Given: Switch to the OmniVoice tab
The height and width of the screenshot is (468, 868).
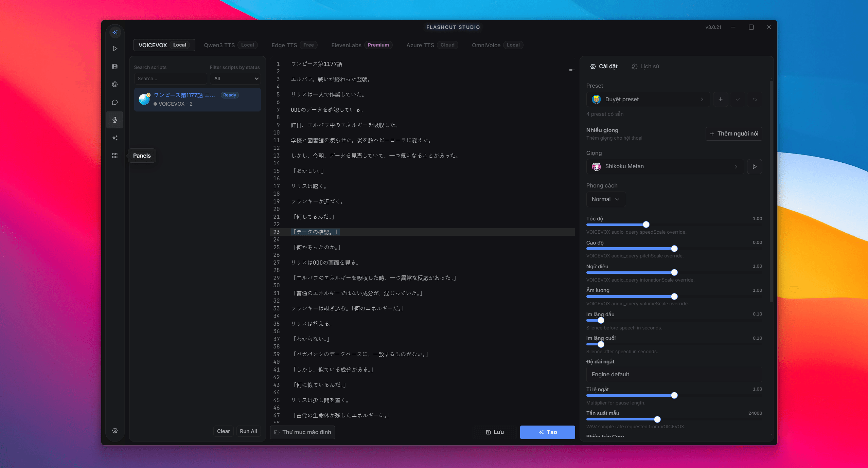Looking at the screenshot, I should click(x=497, y=45).
